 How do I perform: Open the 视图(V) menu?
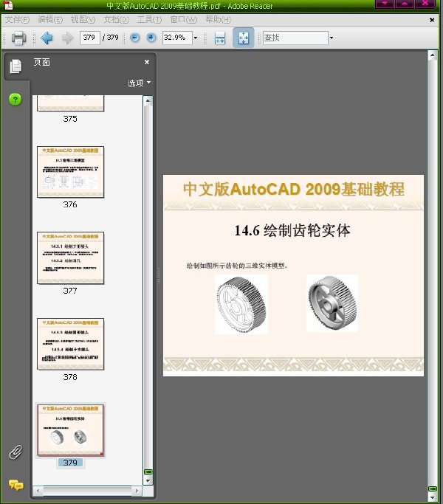point(83,20)
